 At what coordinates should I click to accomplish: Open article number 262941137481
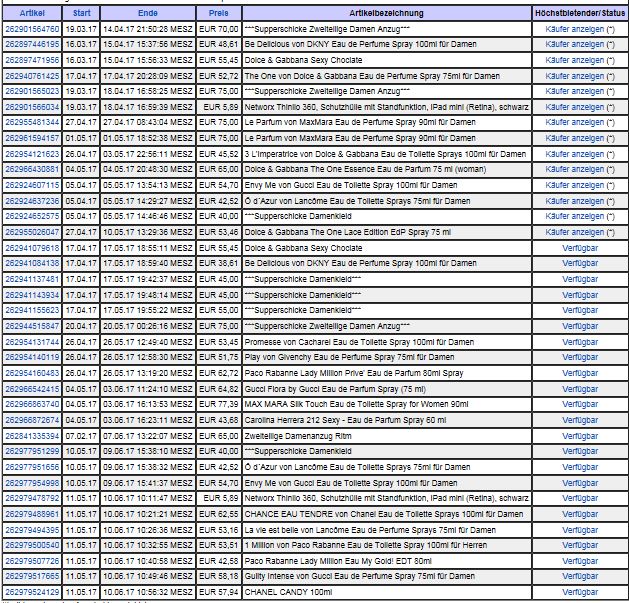(32, 279)
